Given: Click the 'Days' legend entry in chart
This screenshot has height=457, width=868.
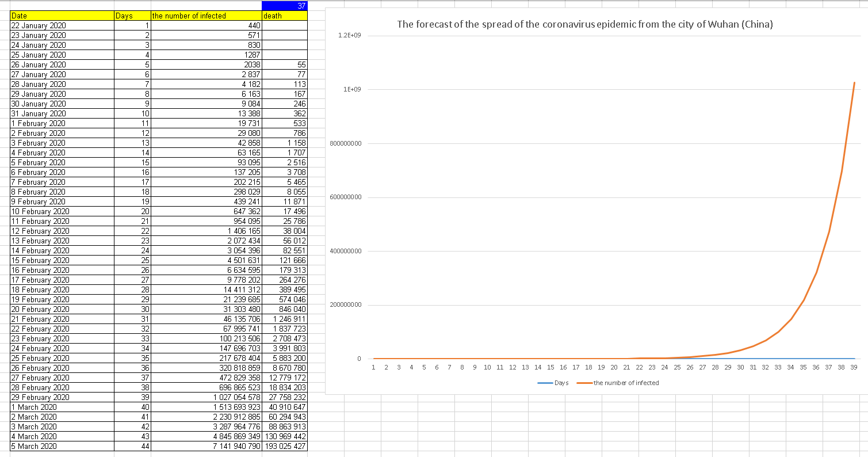Looking at the screenshot, I should [553, 383].
